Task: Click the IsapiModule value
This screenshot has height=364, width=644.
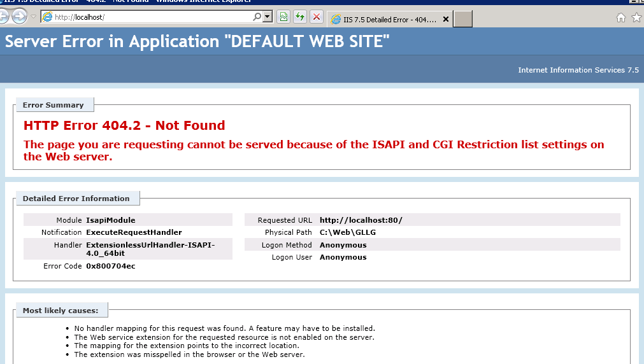Action: click(x=110, y=220)
